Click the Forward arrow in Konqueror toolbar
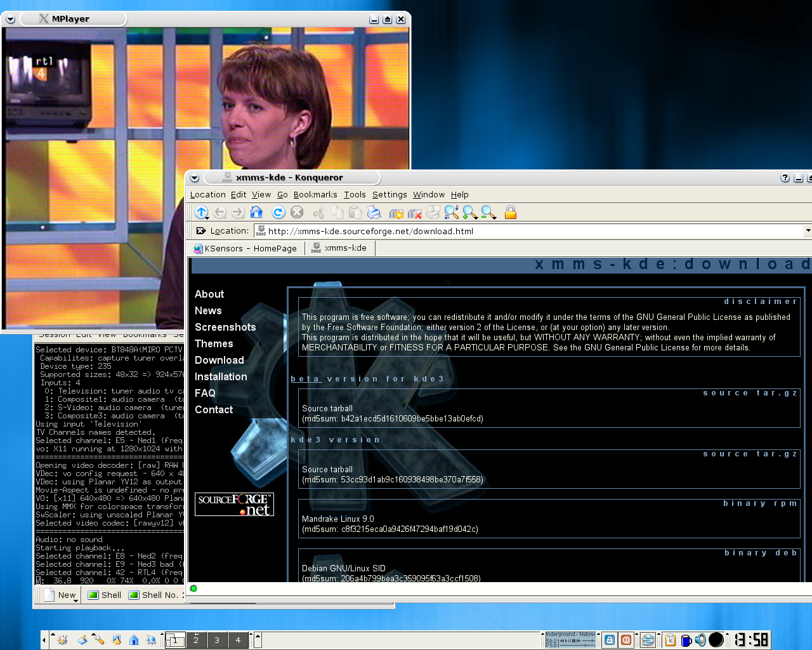 pos(238,212)
